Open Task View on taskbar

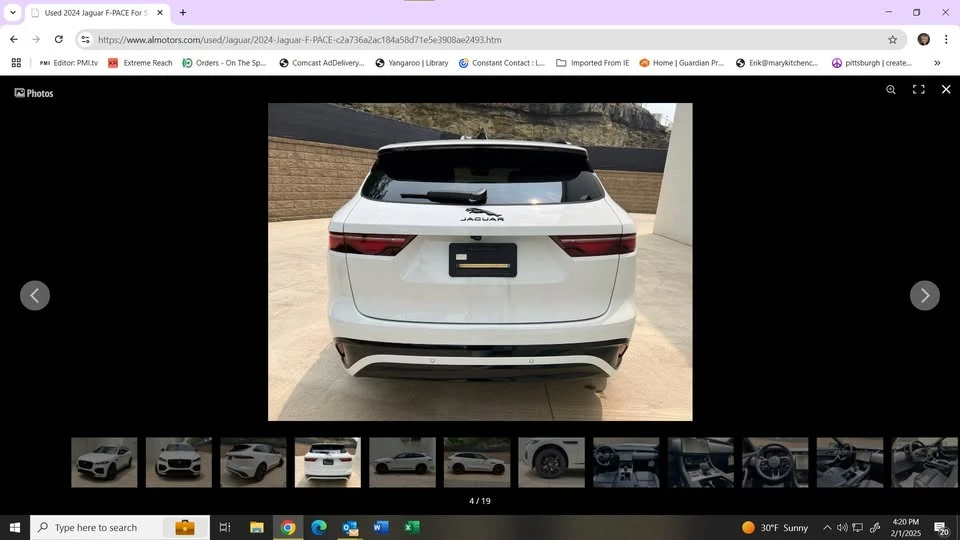coord(225,527)
